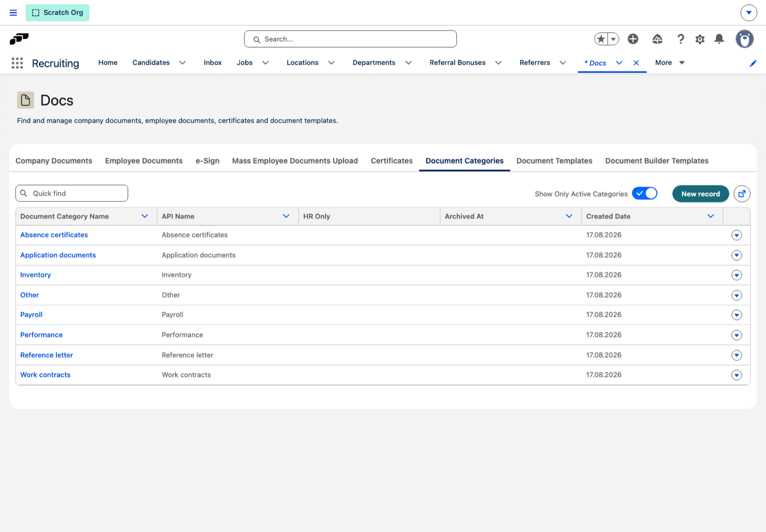Open API Name column chevron

[286, 216]
